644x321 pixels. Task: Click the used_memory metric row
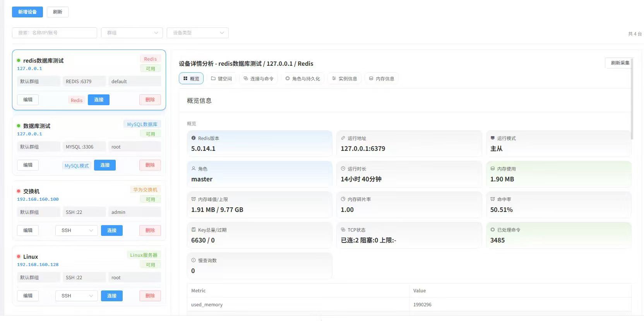pyautogui.click(x=409, y=305)
